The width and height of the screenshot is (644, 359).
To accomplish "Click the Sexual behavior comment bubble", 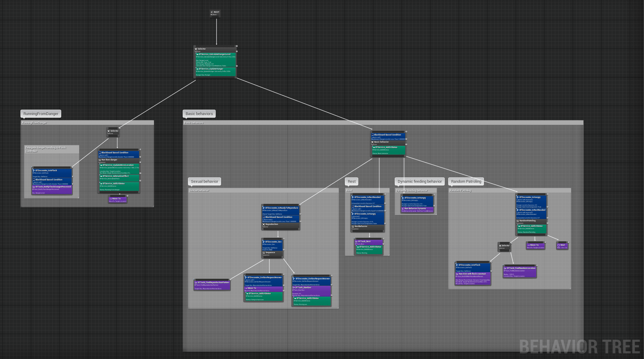I will tap(204, 181).
